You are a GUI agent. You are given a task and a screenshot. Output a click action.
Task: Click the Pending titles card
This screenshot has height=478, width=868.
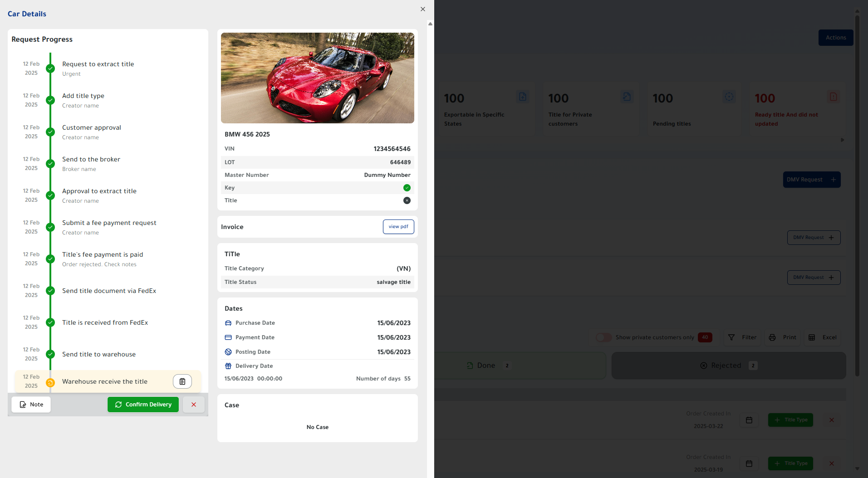pos(695,109)
